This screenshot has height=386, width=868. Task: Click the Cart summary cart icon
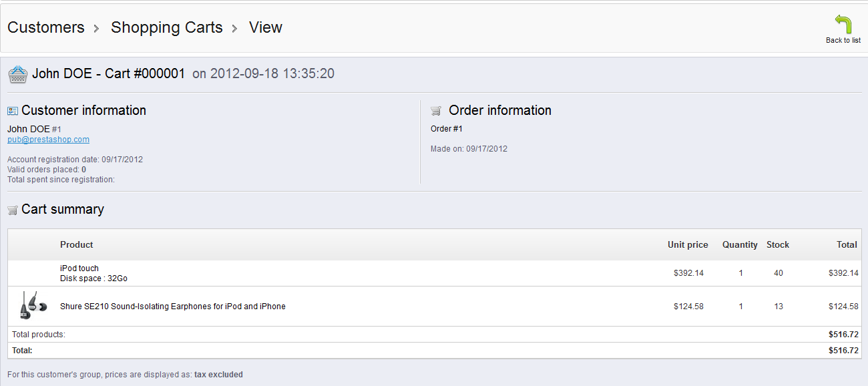pyautogui.click(x=13, y=210)
